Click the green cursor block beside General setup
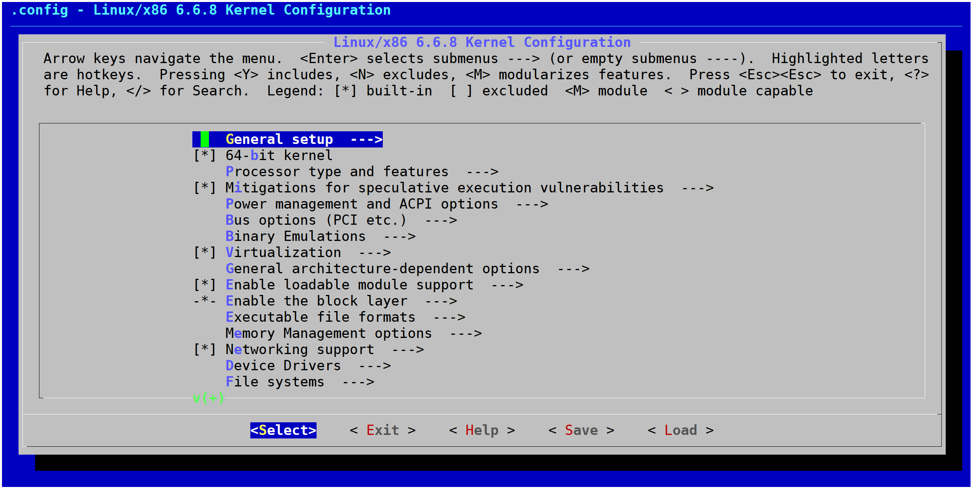Image resolution: width=980 pixels, height=498 pixels. [x=205, y=139]
